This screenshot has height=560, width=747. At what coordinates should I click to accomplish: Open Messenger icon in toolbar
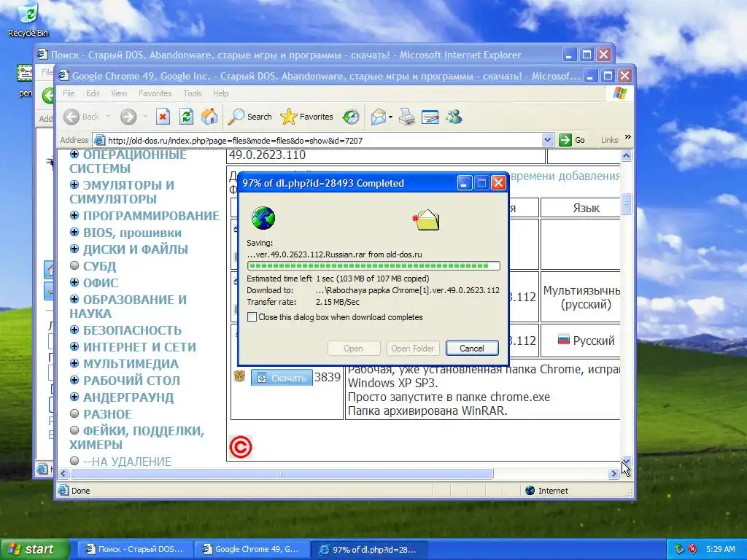click(x=454, y=117)
